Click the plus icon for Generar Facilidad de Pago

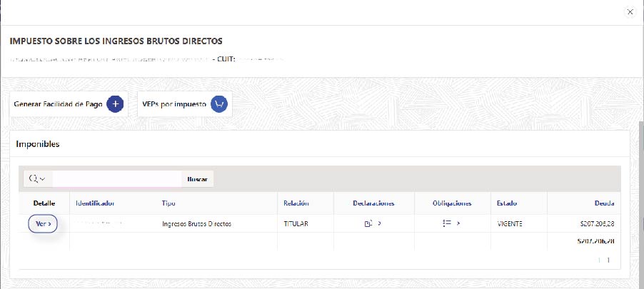[x=115, y=104]
